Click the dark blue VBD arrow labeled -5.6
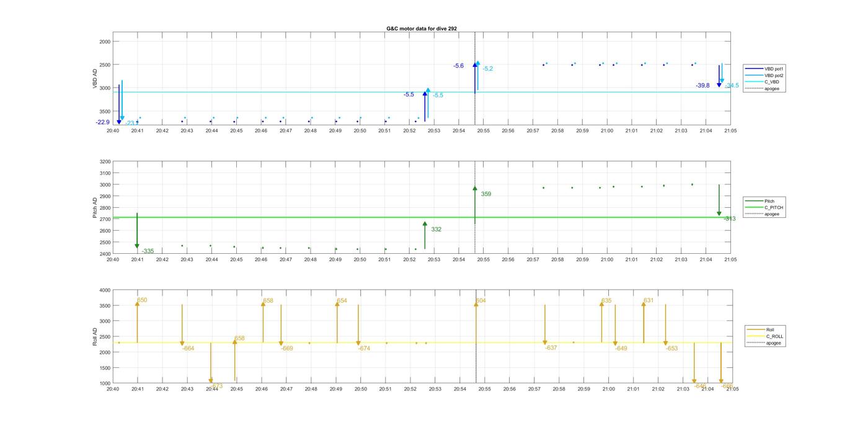 coord(475,78)
